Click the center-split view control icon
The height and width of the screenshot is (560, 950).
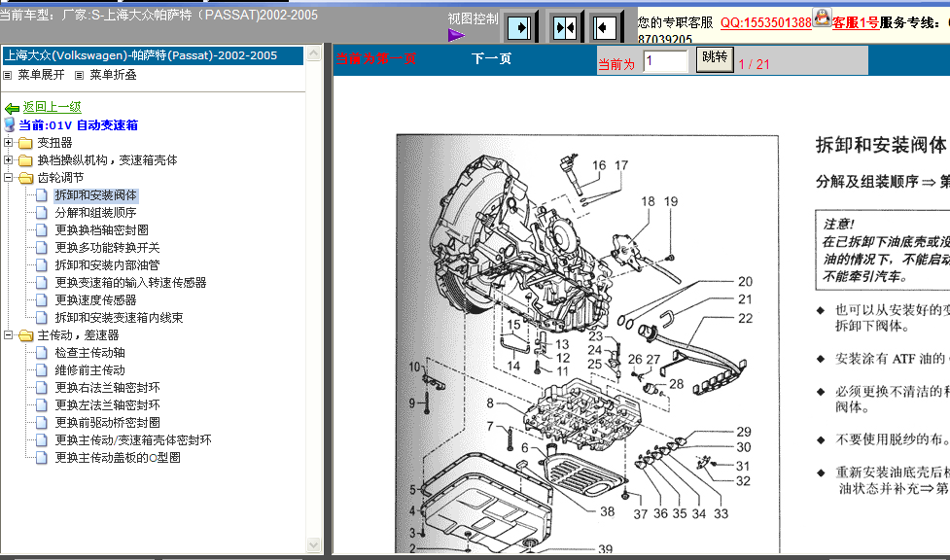(565, 27)
